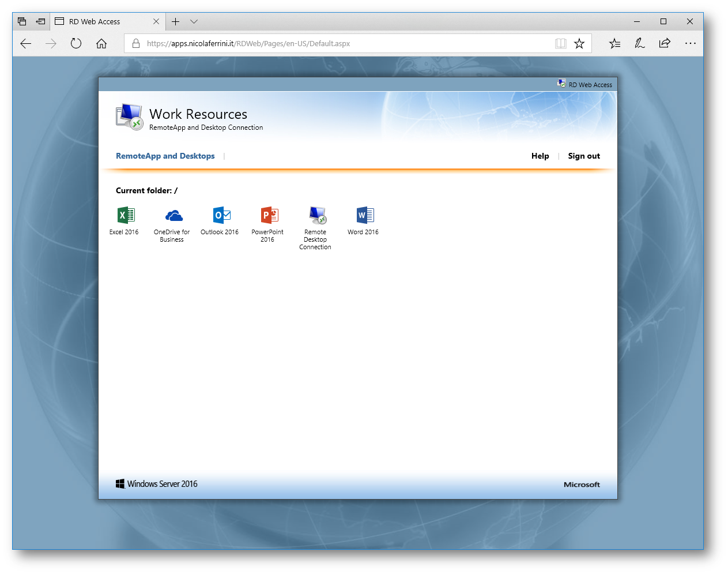The height and width of the screenshot is (574, 728).
Task: Set these tabs aside icon
Action: [40, 21]
